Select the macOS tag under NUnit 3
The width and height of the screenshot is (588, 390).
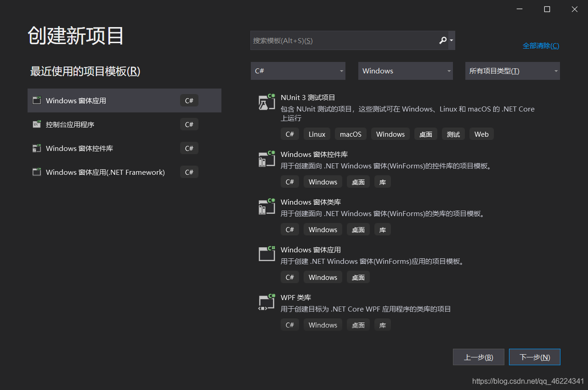pyautogui.click(x=351, y=134)
